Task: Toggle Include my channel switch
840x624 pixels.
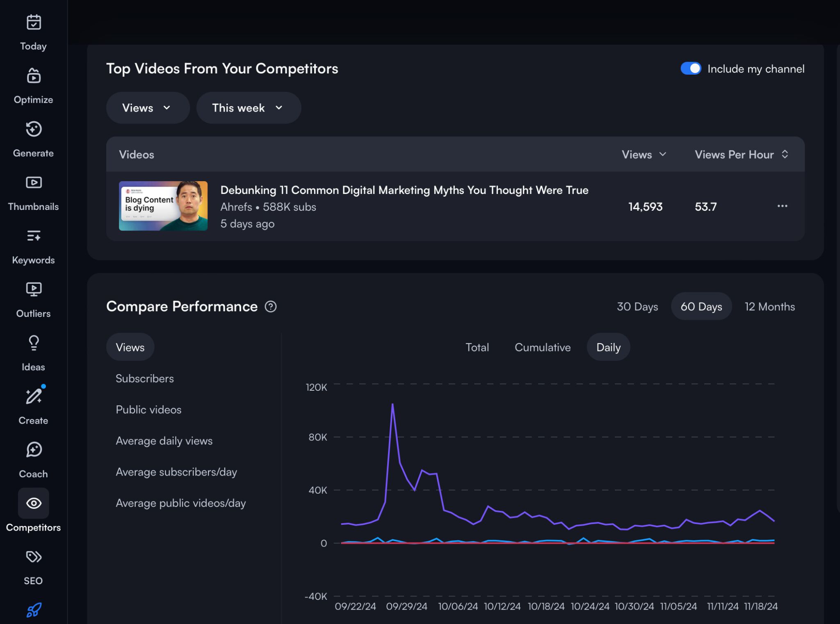Action: coord(691,68)
